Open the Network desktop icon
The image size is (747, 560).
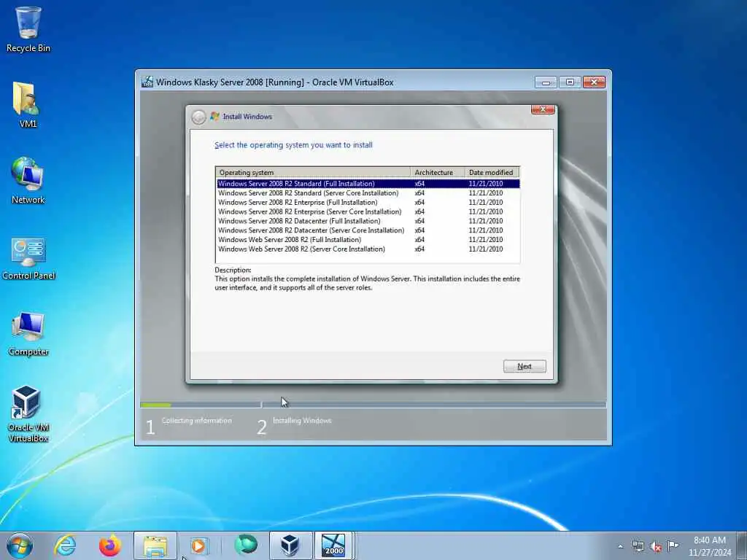(28, 181)
